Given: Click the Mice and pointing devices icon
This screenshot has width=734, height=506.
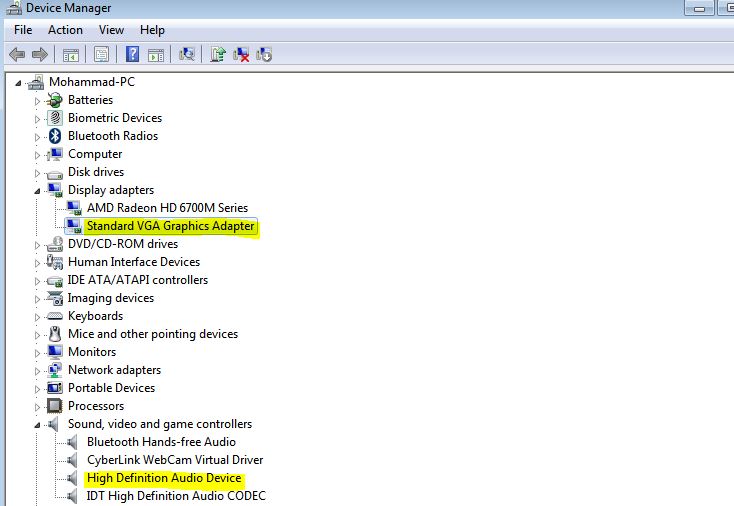Looking at the screenshot, I should pos(55,334).
